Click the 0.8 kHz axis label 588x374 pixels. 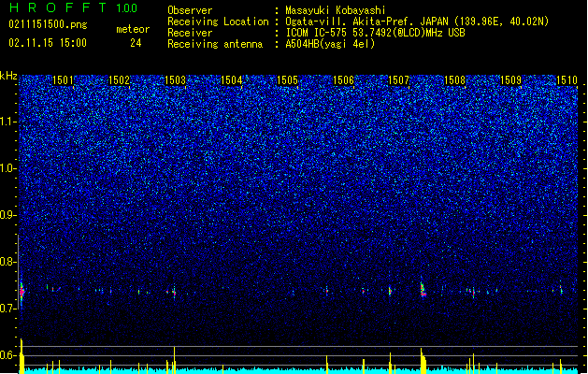[8, 262]
